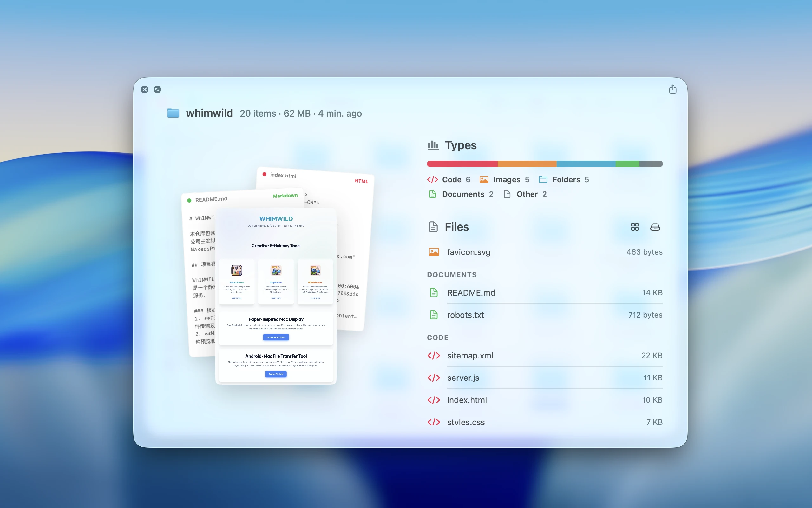This screenshot has width=812, height=508.
Task: Click the Documents 2 type label
Action: coord(468,194)
